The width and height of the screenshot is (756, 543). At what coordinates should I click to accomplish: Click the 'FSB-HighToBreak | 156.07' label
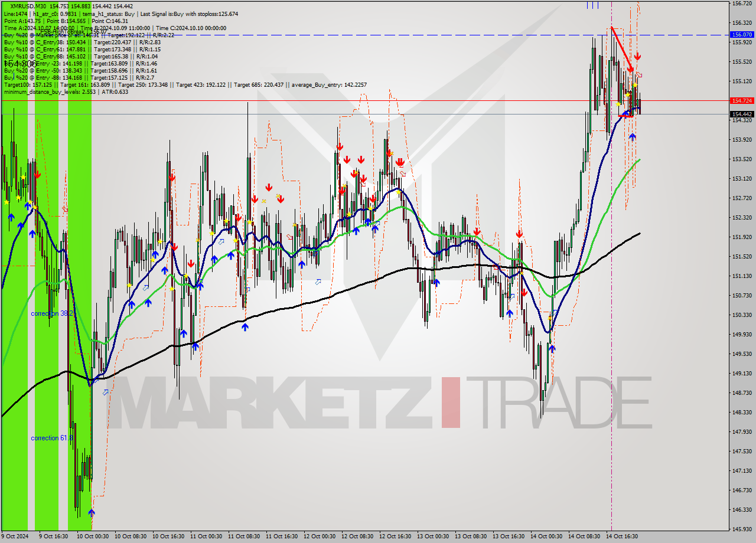(x=73, y=32)
